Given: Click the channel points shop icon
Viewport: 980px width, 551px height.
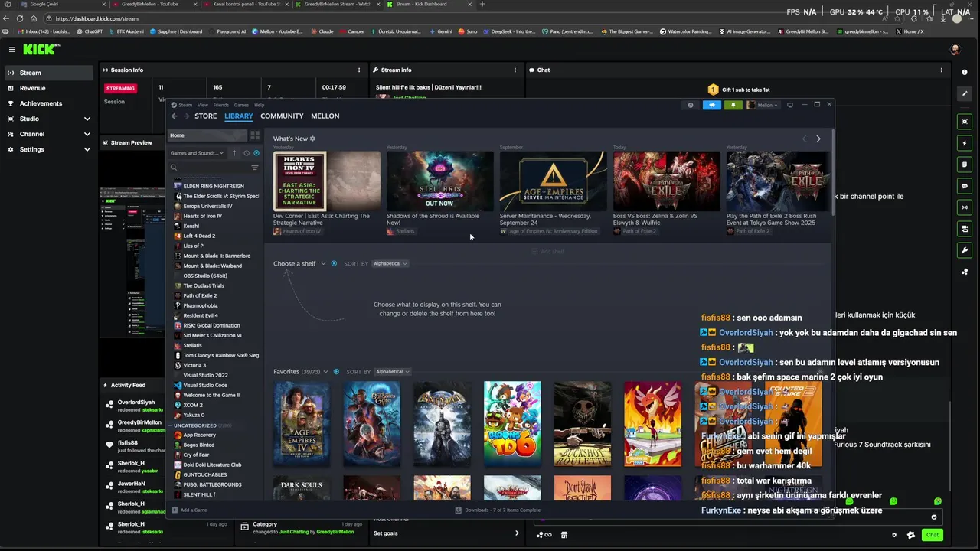Looking at the screenshot, I should click(564, 535).
